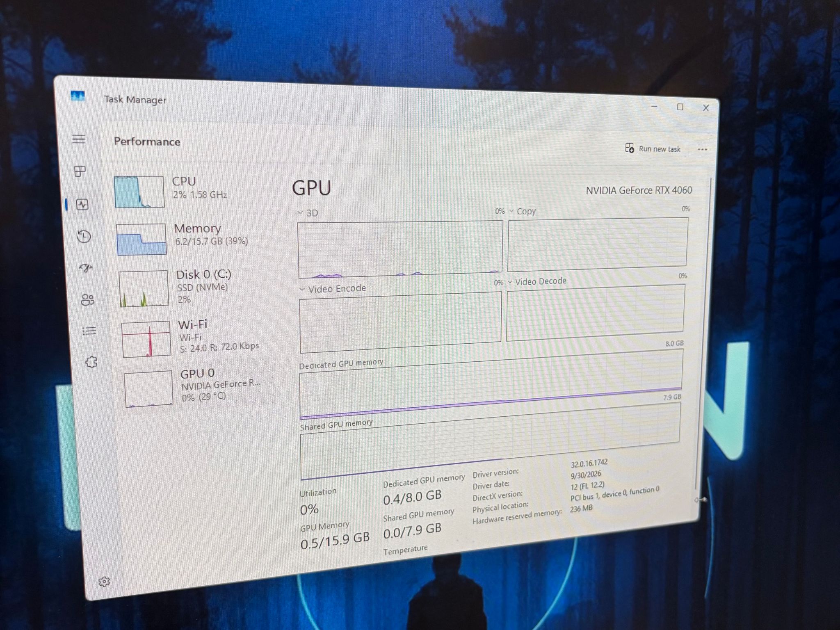Open the Startup apps page icon
This screenshot has height=630, width=840.
pos(86,268)
